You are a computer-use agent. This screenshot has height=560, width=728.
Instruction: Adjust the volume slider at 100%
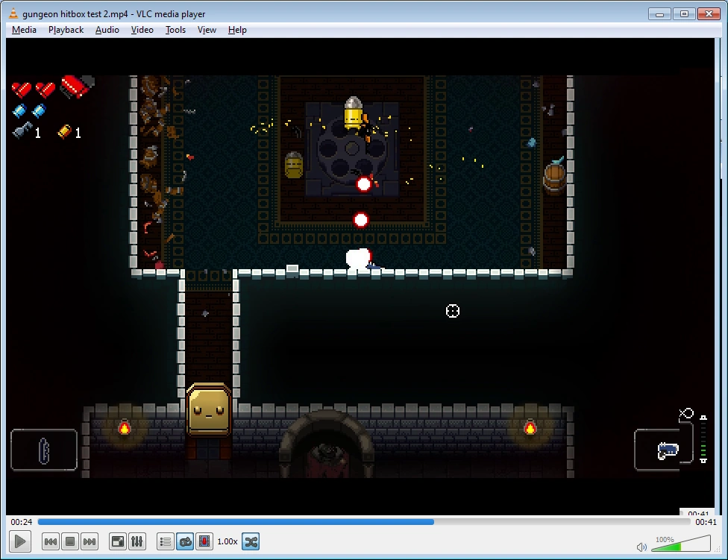tap(681, 544)
